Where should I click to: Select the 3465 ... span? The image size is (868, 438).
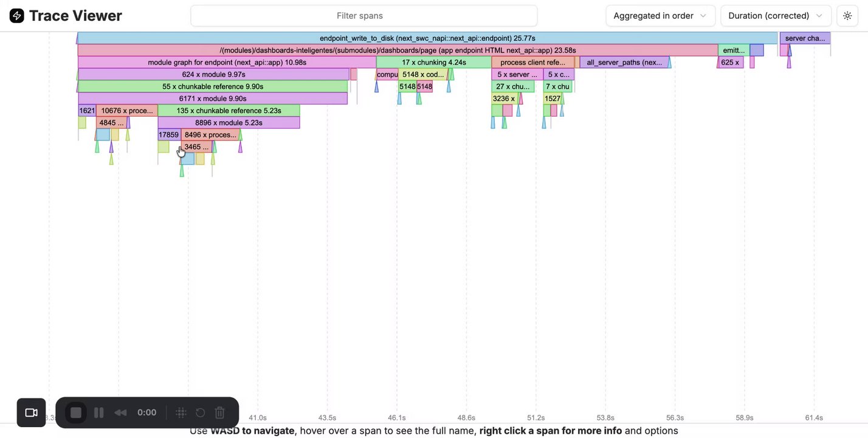[x=196, y=147]
